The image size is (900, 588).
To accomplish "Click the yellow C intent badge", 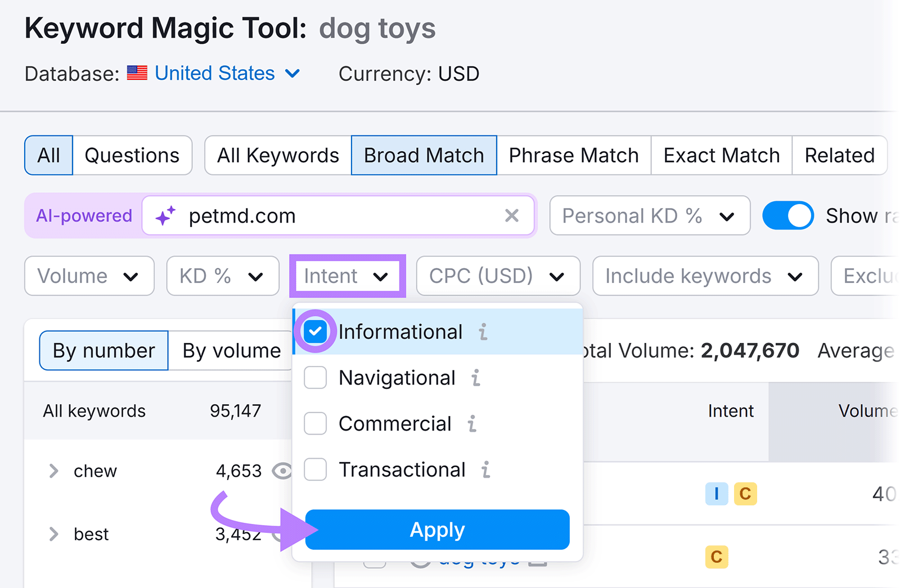I will coord(745,494).
